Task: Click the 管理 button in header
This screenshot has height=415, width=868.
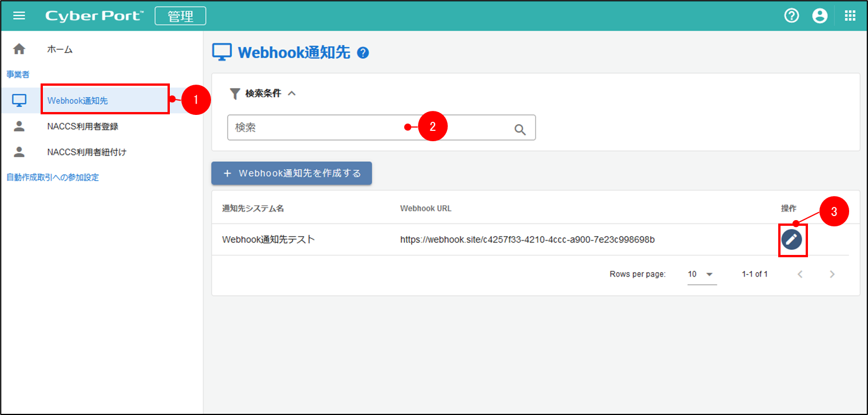Action: click(x=180, y=16)
